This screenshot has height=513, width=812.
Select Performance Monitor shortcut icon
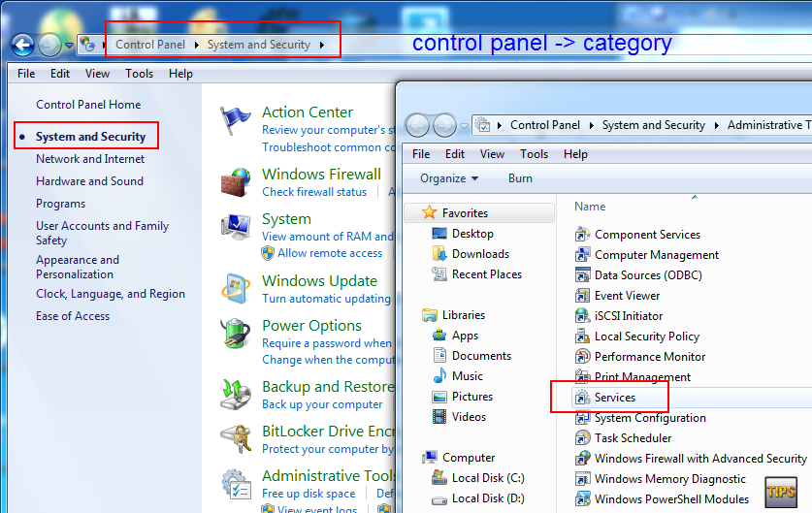(x=583, y=357)
